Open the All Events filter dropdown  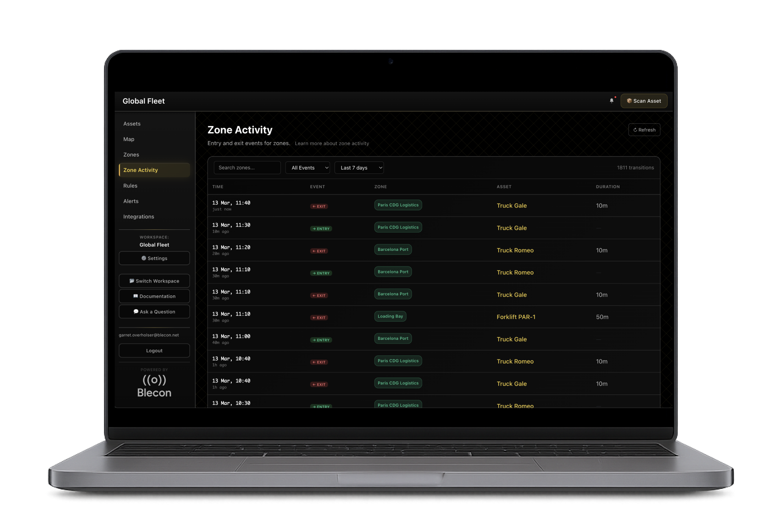[307, 167]
